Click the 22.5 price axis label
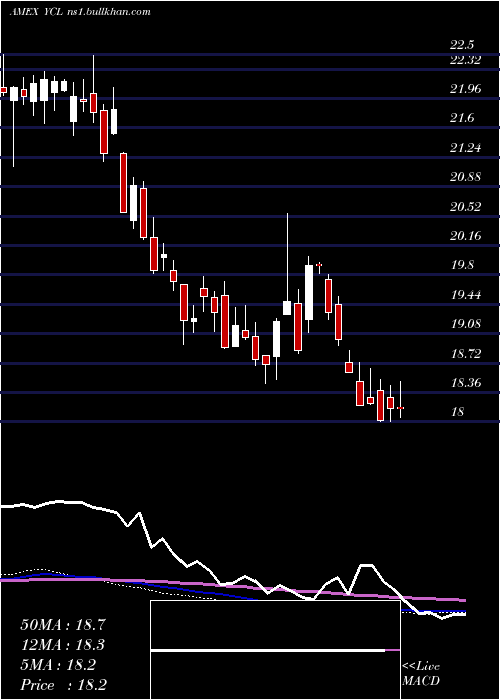The height and width of the screenshot is (700, 500). pos(462,46)
